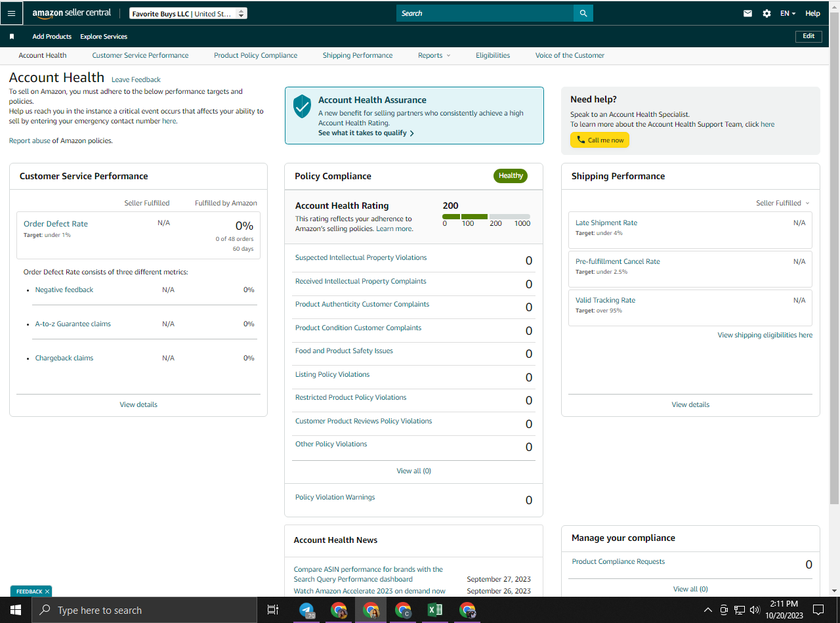Click the Edit button
This screenshot has width=840, height=623.
808,36
